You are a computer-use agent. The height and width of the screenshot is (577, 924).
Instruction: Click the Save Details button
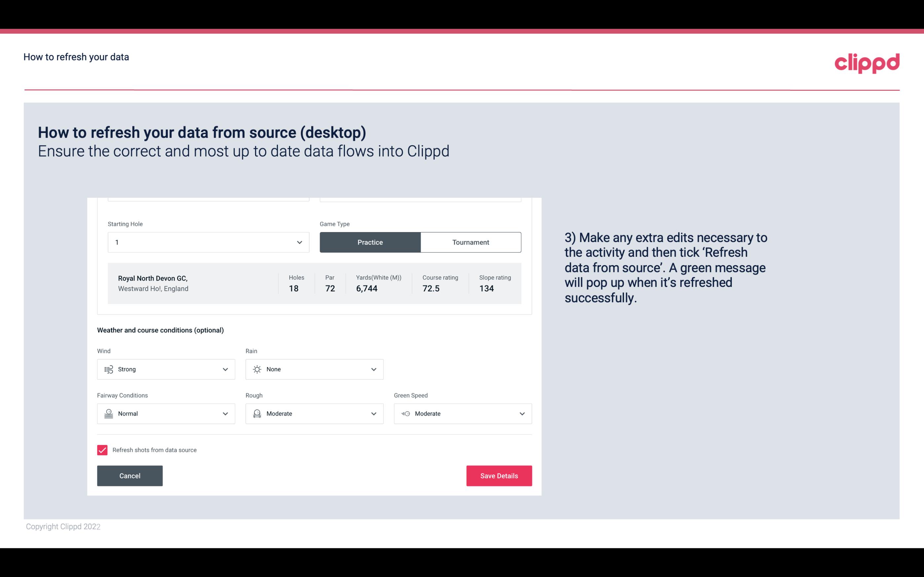[499, 475]
